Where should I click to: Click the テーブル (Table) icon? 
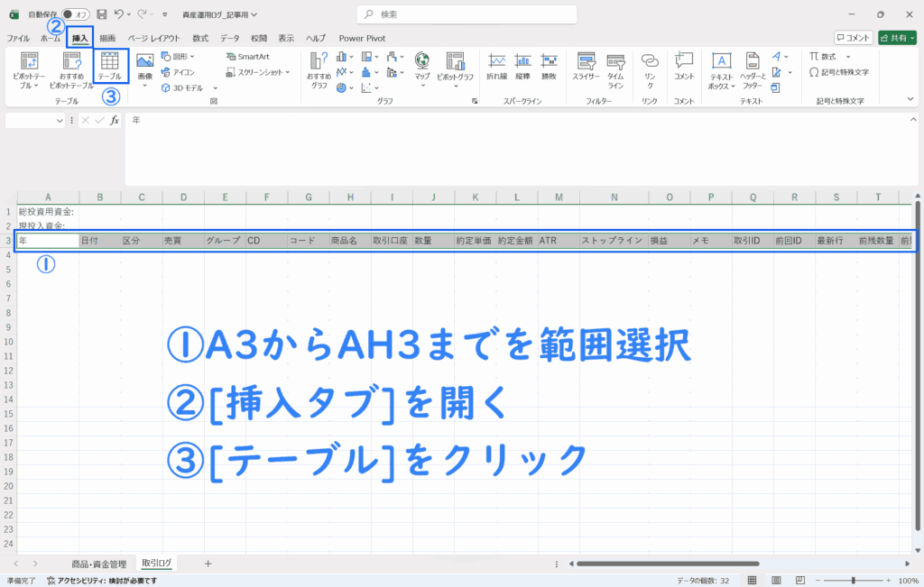click(x=110, y=66)
